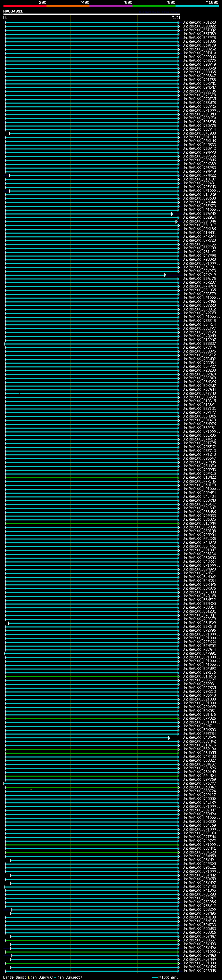Pick the UniRef100_C5DNR0 hit name

click(x=199, y=814)
